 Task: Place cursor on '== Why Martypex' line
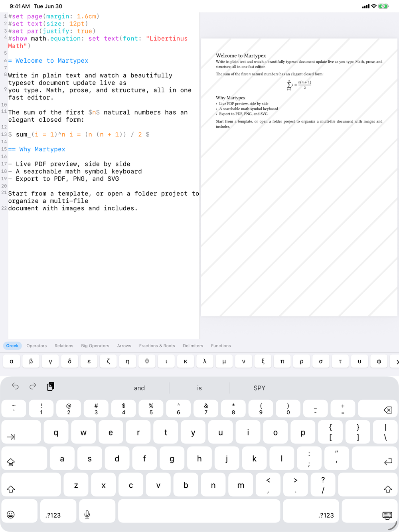pos(37,149)
